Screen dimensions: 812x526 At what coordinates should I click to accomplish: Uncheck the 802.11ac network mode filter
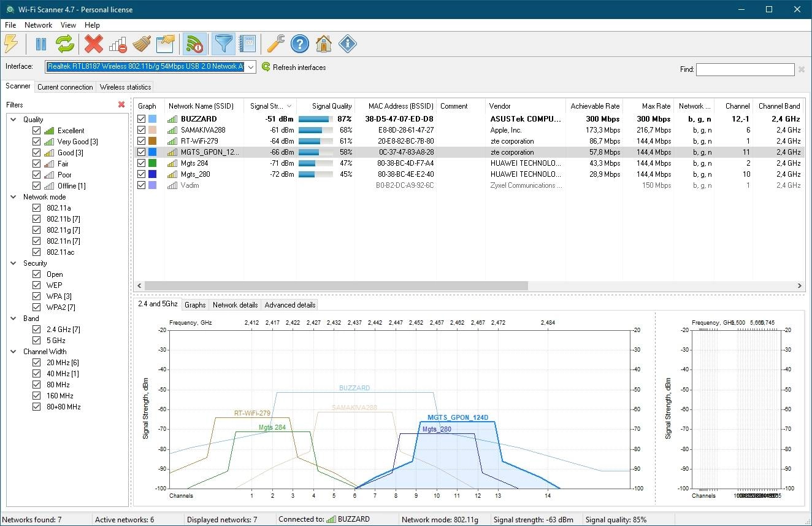coord(37,252)
